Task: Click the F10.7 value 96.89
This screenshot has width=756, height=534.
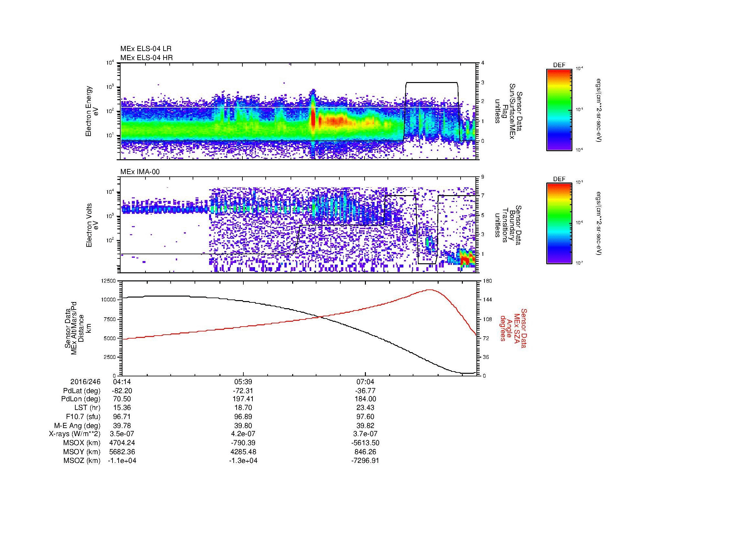Action: pos(243,417)
